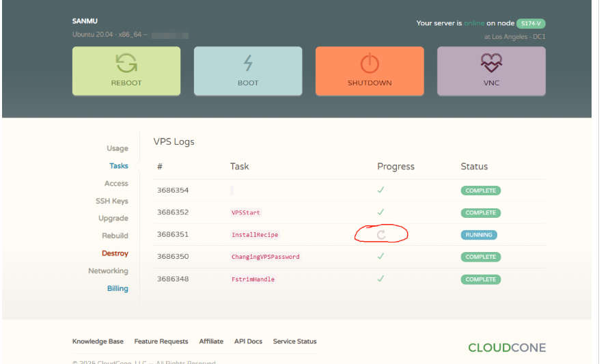Click COMPLETE badge in FstrimHandle row
The image size is (610, 364).
(x=481, y=279)
